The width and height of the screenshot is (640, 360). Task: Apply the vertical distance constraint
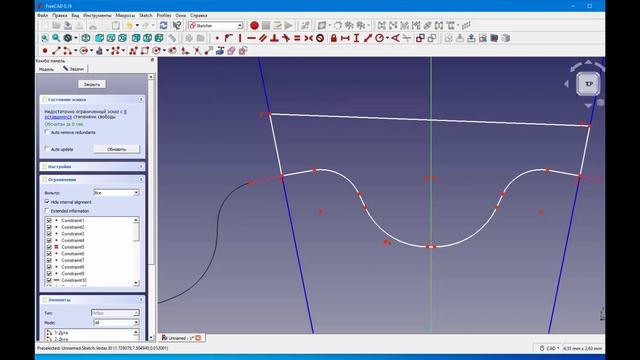click(356, 38)
